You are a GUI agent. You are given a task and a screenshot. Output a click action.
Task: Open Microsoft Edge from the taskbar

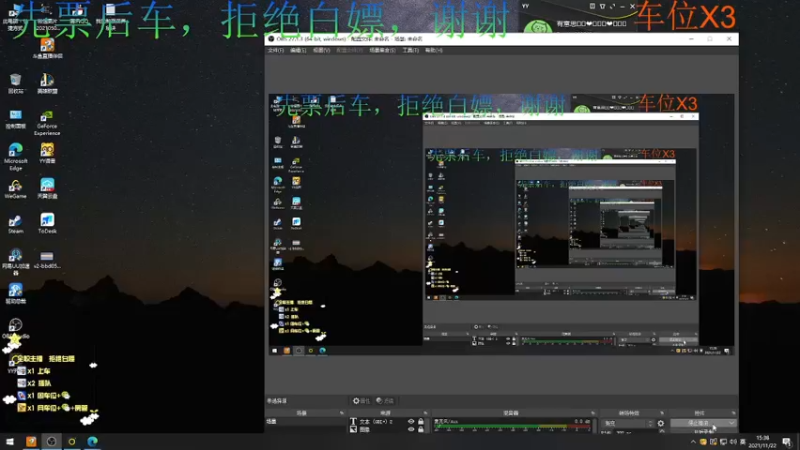point(92,441)
